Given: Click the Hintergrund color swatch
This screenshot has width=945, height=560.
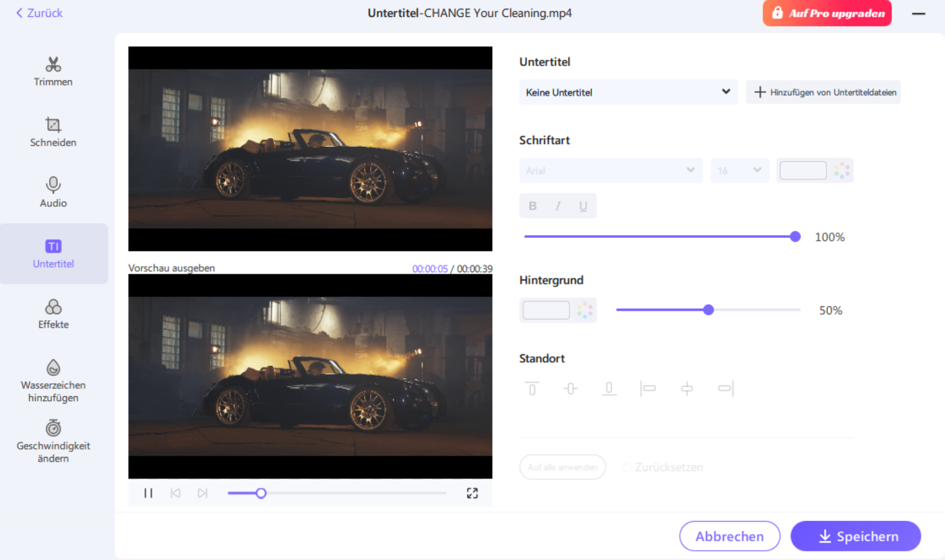Looking at the screenshot, I should click(547, 311).
